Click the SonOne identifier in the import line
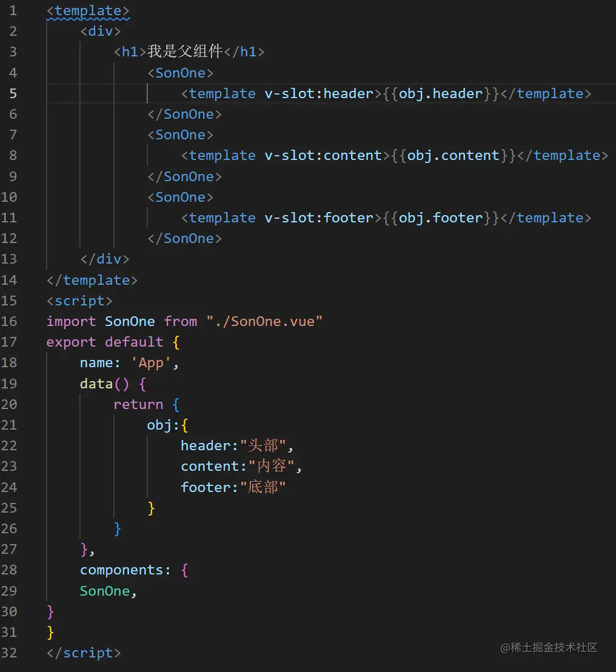Viewport: 616px width, 672px height. (130, 321)
